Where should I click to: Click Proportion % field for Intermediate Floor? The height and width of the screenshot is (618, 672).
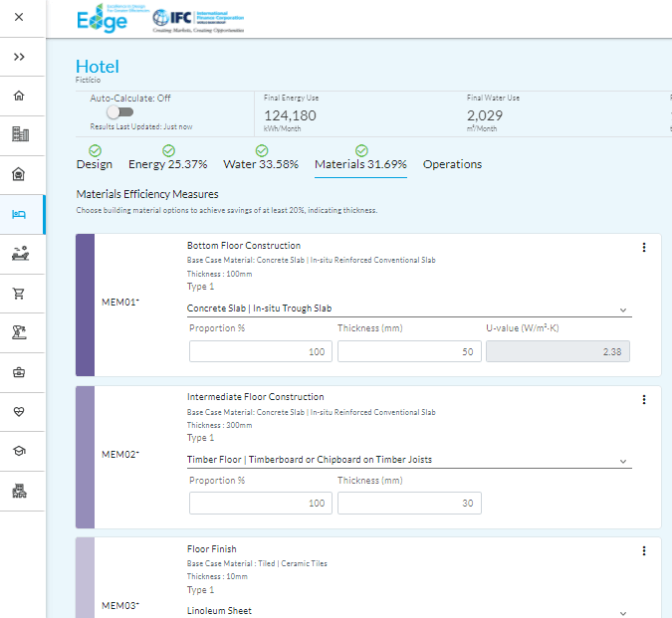(x=261, y=504)
